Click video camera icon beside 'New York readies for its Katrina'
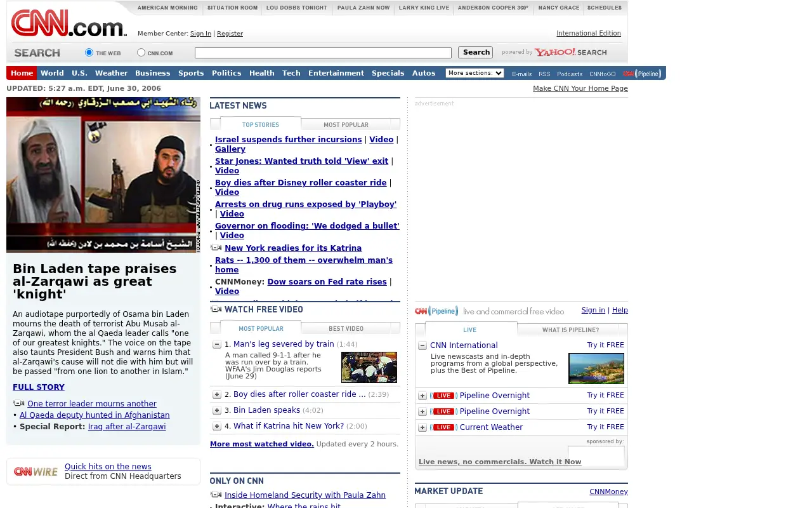The image size is (812, 508). pyautogui.click(x=216, y=248)
